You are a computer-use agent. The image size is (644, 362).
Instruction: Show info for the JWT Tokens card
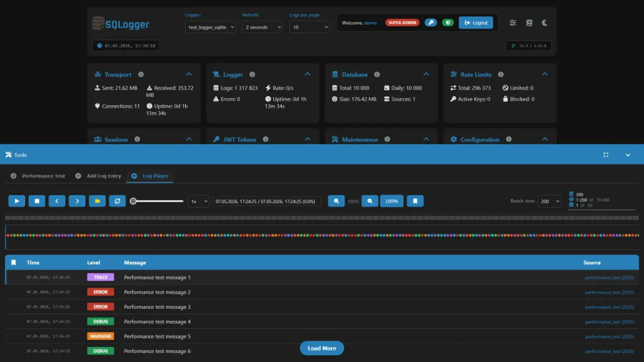tap(265, 139)
